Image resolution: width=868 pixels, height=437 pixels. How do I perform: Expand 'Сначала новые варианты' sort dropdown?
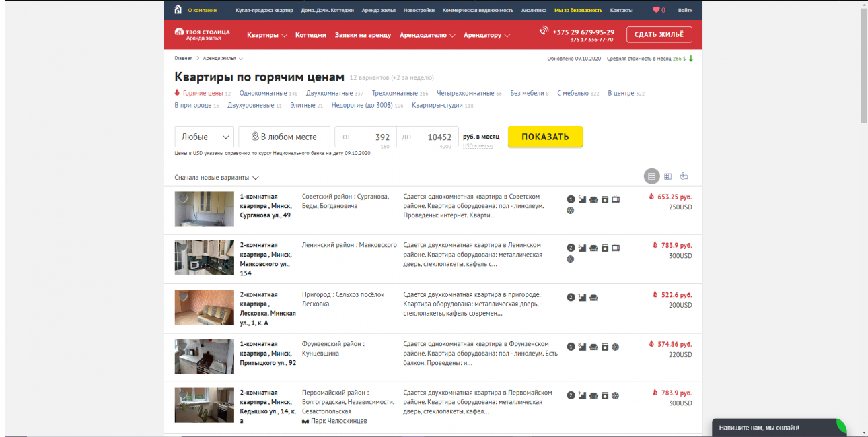coord(217,178)
